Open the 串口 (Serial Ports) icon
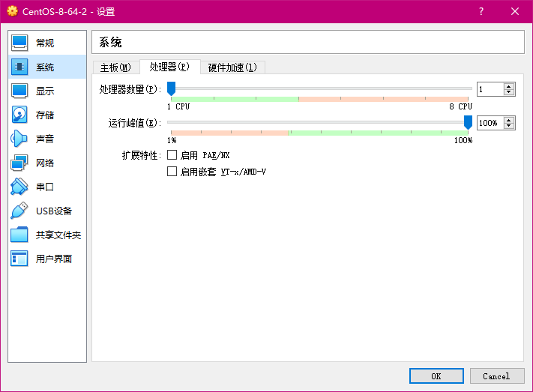Image resolution: width=533 pixels, height=392 pixels. [19, 187]
